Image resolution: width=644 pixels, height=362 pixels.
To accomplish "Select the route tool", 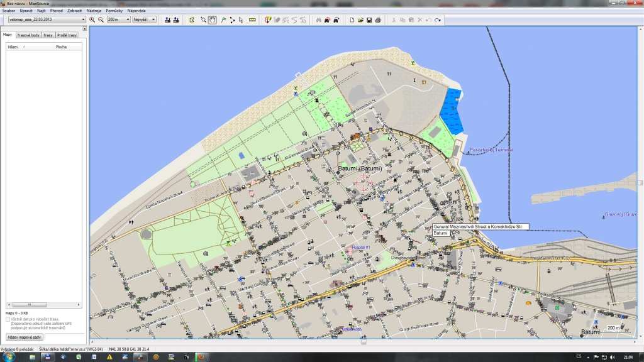I will (x=232, y=19).
